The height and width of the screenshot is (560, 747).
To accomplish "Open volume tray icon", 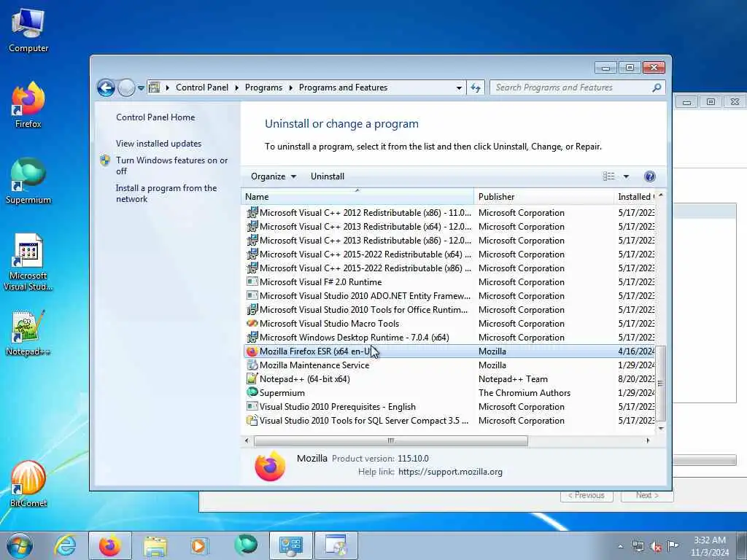I will (x=656, y=547).
